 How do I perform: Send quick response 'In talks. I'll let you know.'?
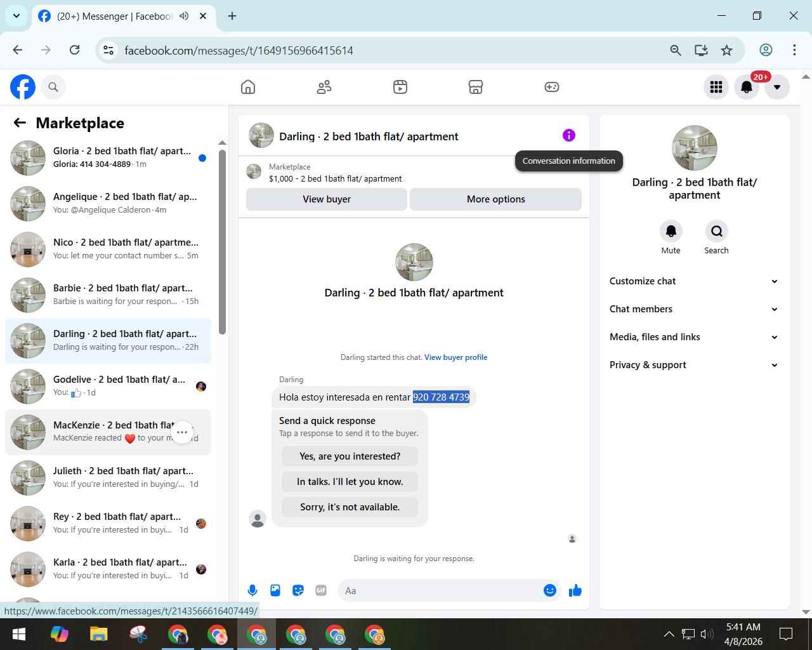click(350, 482)
